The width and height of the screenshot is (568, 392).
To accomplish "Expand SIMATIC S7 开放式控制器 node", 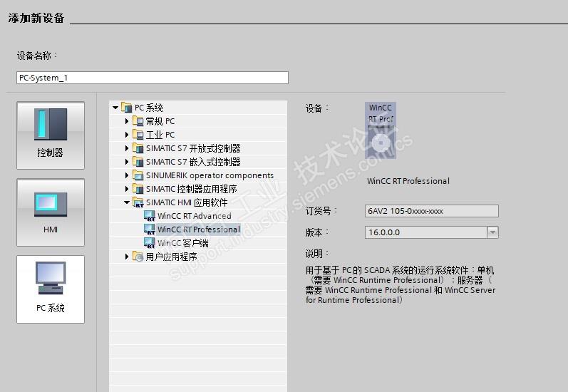I will 127,148.
